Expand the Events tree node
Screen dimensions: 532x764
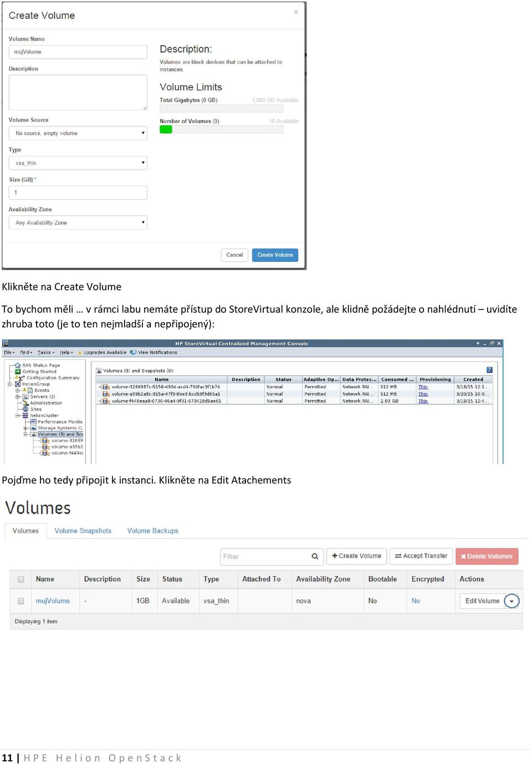point(18,390)
